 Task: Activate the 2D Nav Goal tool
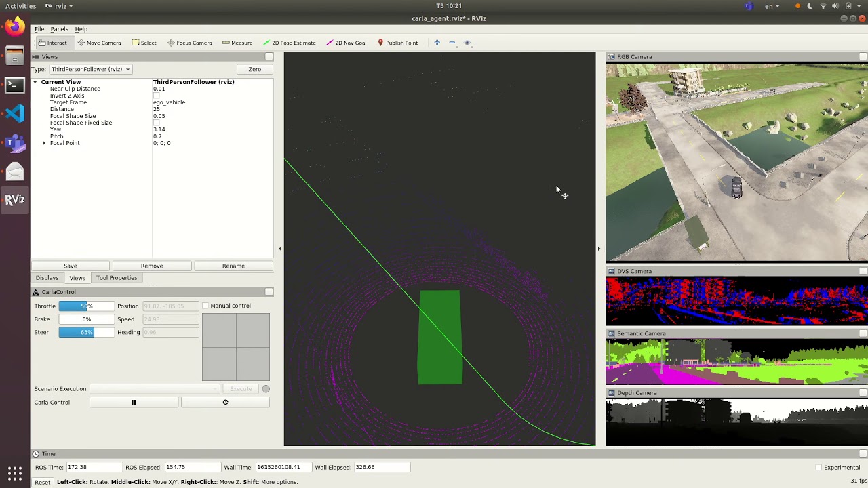point(346,43)
